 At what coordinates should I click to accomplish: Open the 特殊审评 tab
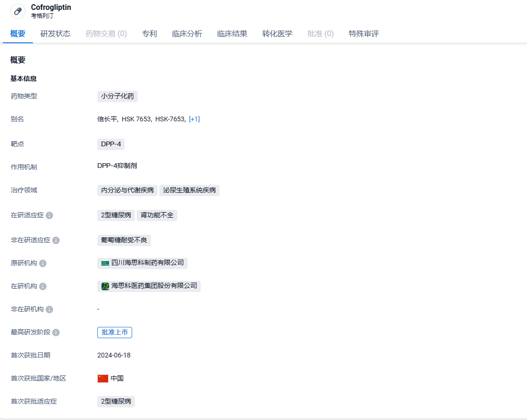click(x=364, y=33)
